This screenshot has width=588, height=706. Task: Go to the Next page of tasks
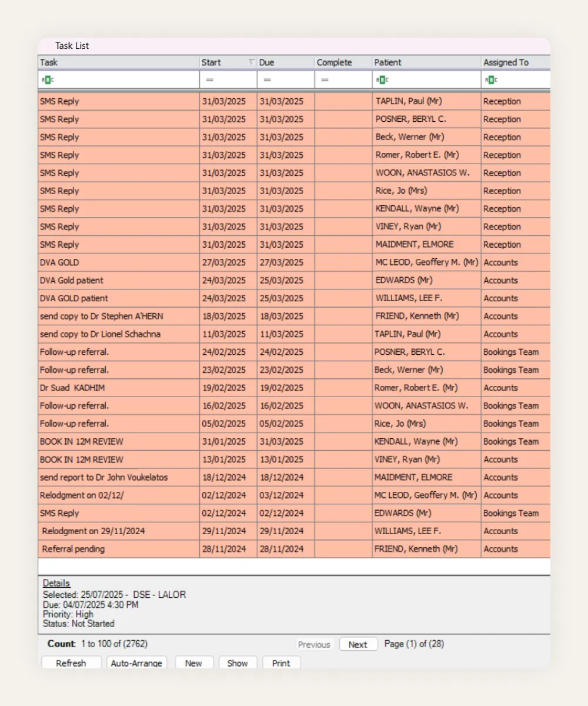358,644
